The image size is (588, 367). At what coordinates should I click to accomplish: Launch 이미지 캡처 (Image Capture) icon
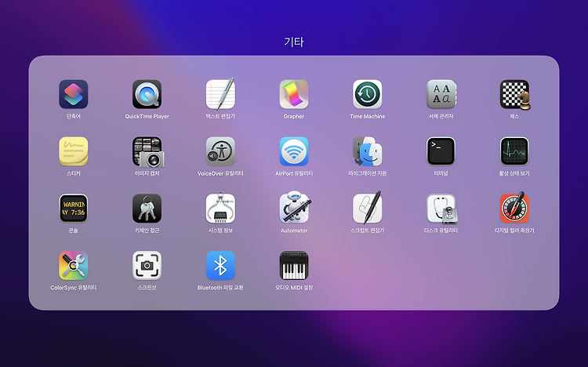(x=147, y=151)
